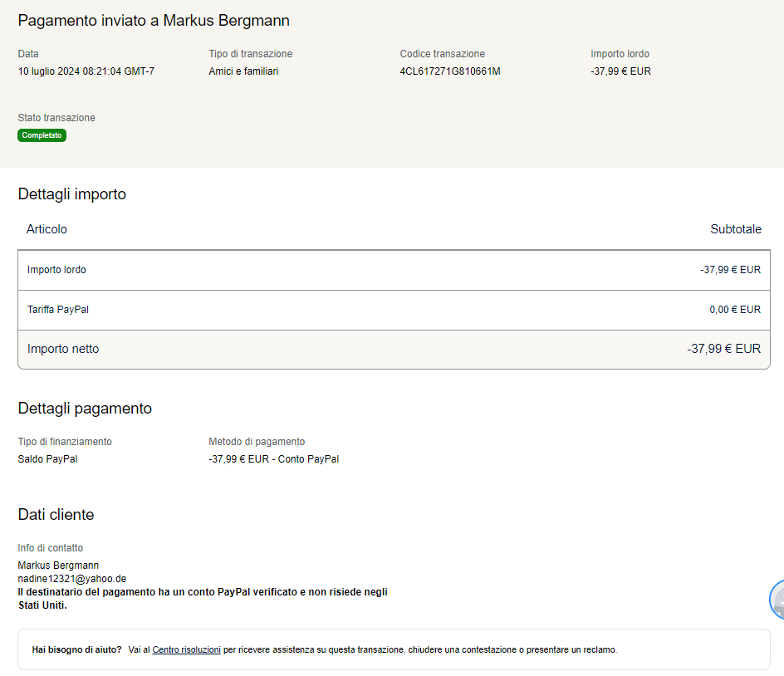The height and width of the screenshot is (676, 784).
Task: Click the Importo lordo table row
Action: tap(393, 270)
